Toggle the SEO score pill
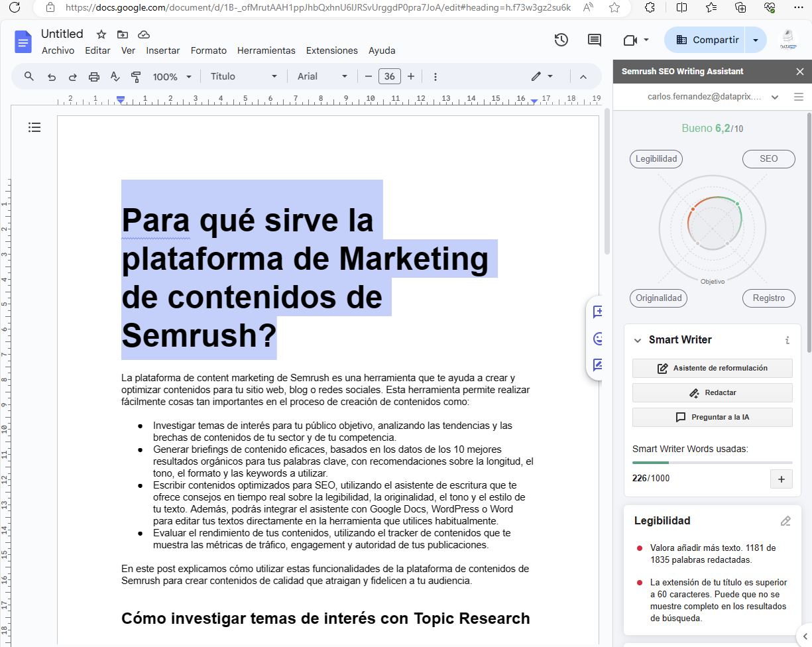 coord(768,159)
